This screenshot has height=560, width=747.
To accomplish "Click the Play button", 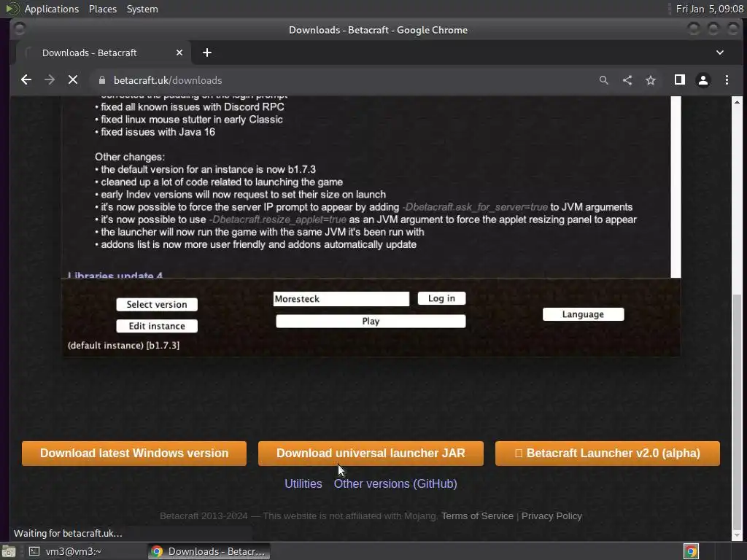I will (371, 321).
